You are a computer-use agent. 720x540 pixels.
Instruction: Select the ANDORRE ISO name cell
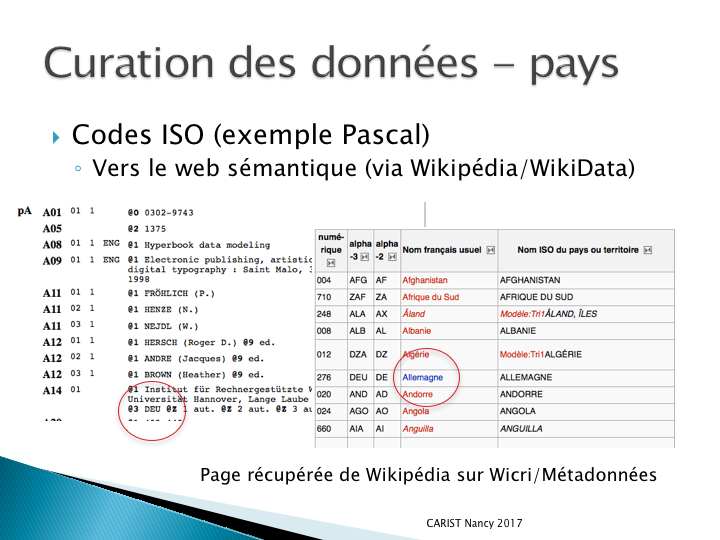point(586,394)
